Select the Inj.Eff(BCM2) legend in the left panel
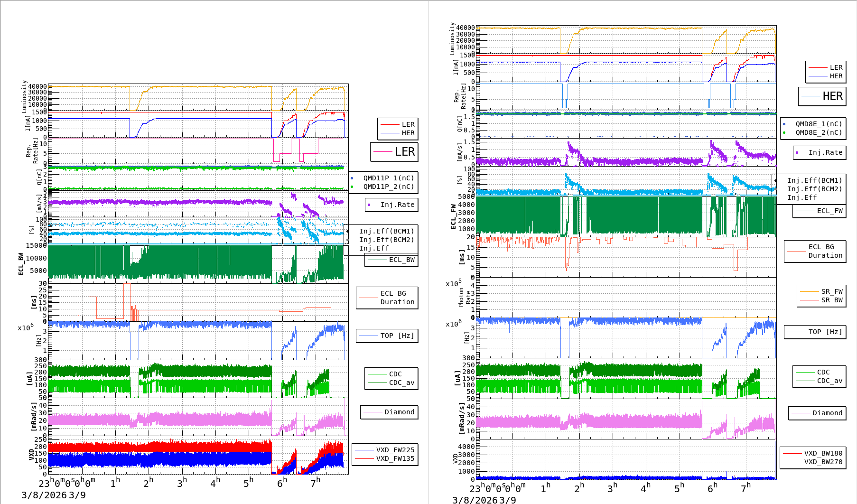The height and width of the screenshot is (504, 857). click(x=386, y=240)
